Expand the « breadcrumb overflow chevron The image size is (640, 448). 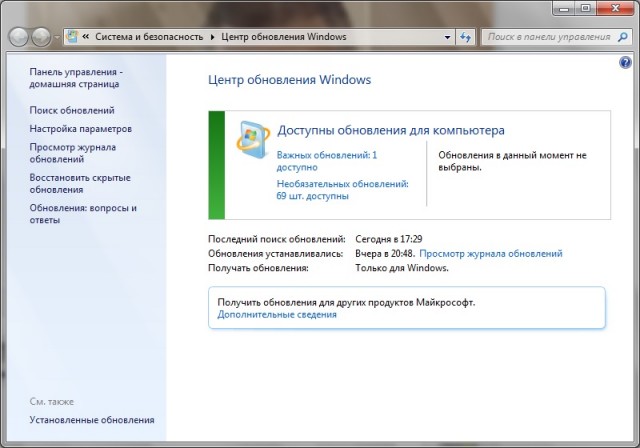(86, 37)
